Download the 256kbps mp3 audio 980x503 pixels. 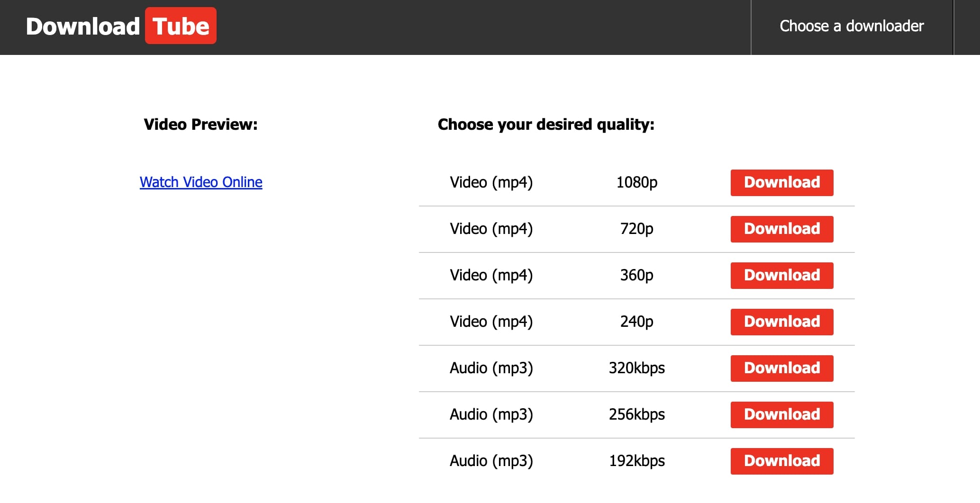781,415
